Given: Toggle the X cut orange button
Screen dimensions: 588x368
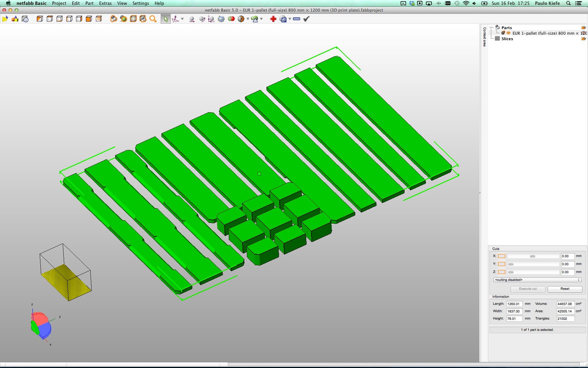Looking at the screenshot, I should tap(501, 256).
